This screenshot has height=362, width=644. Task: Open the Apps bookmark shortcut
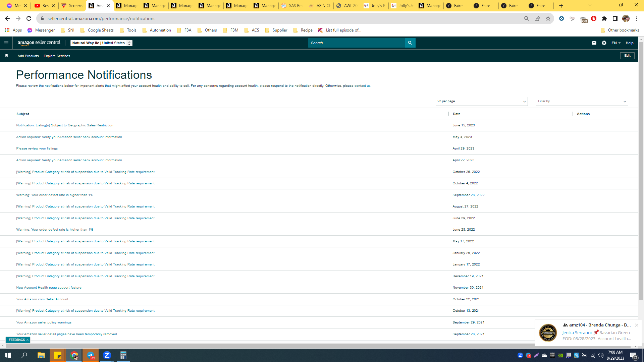click(13, 30)
